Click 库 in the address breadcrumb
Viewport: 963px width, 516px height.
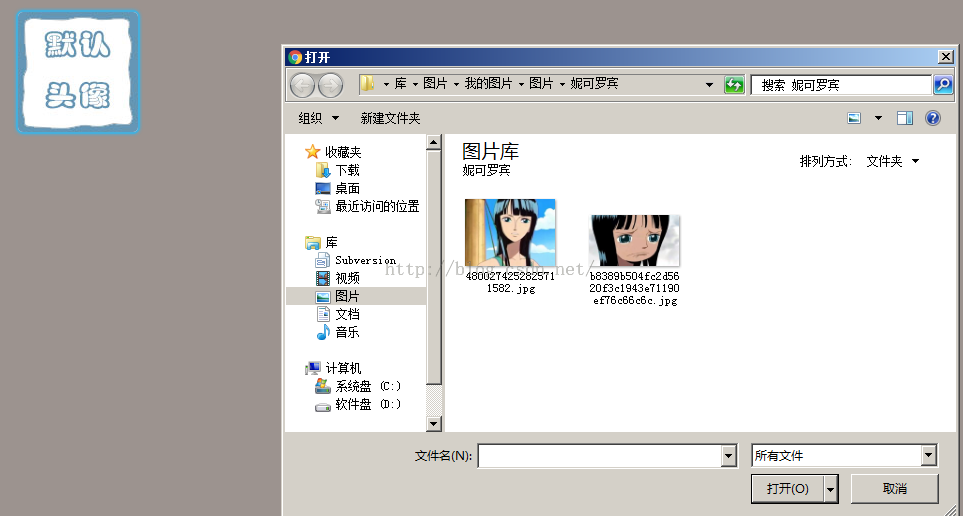click(400, 84)
